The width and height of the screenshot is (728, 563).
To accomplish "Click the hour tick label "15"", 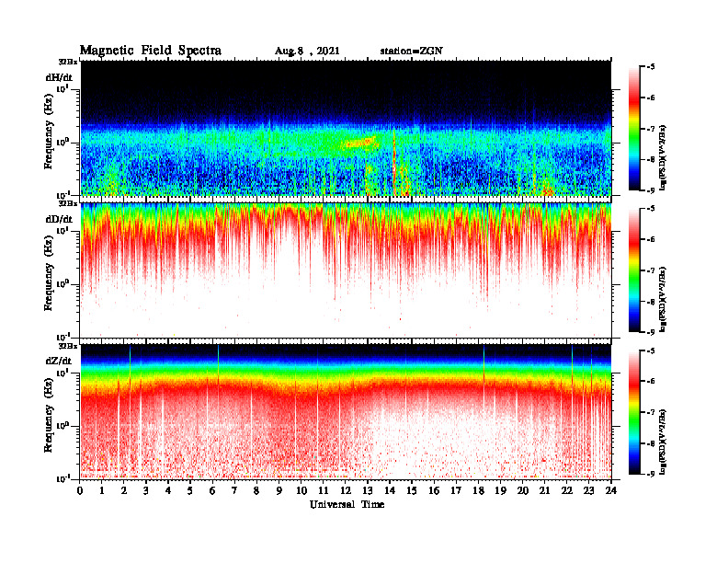I will pyautogui.click(x=412, y=490).
